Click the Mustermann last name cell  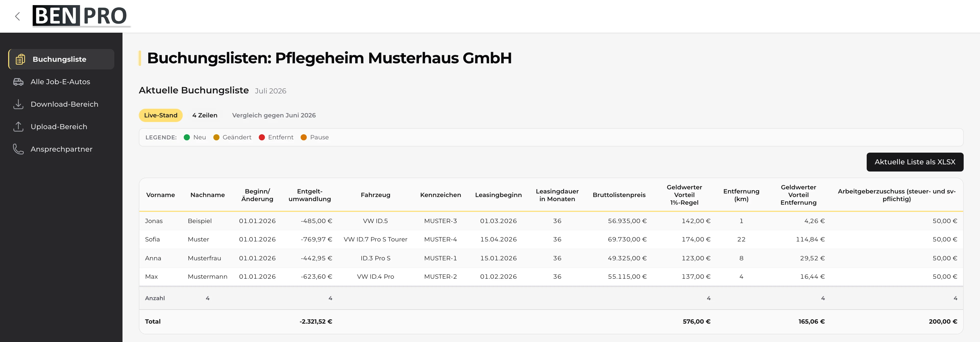click(x=207, y=277)
